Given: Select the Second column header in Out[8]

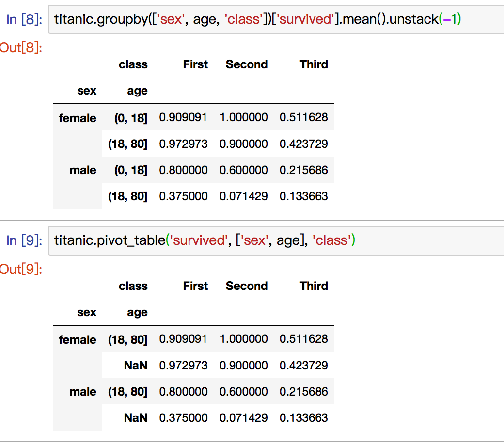Looking at the screenshot, I should pyautogui.click(x=247, y=64).
